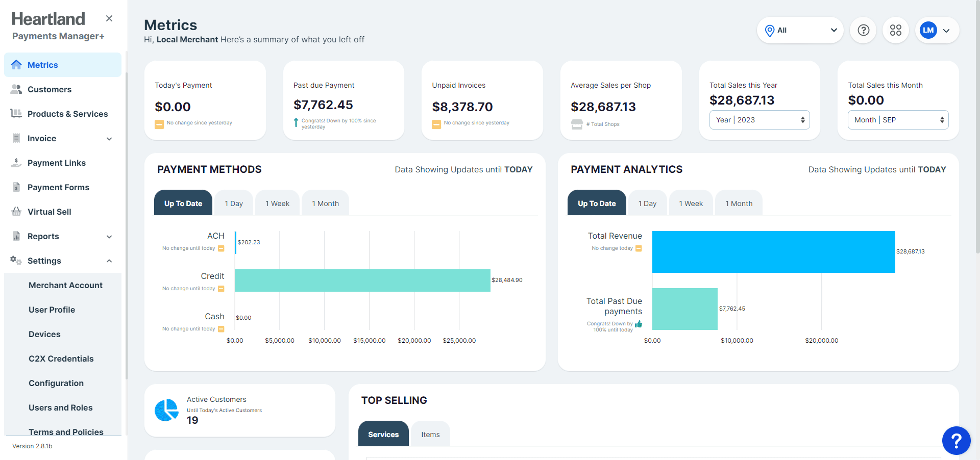The image size is (980, 460).
Task: Switch to Top Selling Services tab
Action: (383, 434)
